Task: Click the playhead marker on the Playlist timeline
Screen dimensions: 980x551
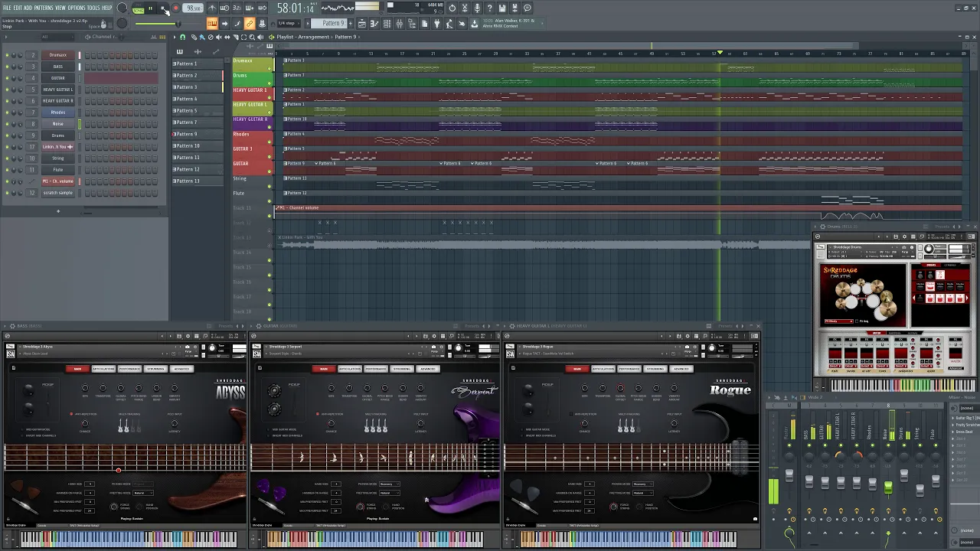Action: point(720,53)
